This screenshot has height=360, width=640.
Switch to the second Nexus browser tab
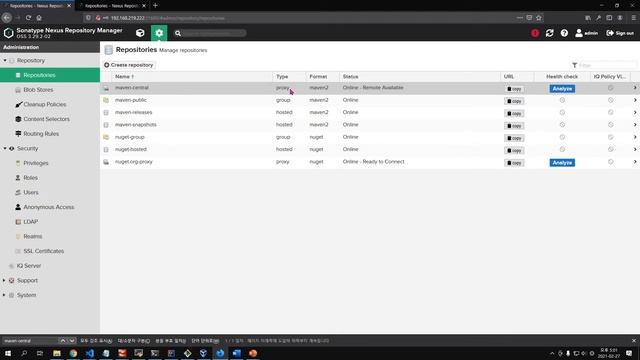(111, 6)
